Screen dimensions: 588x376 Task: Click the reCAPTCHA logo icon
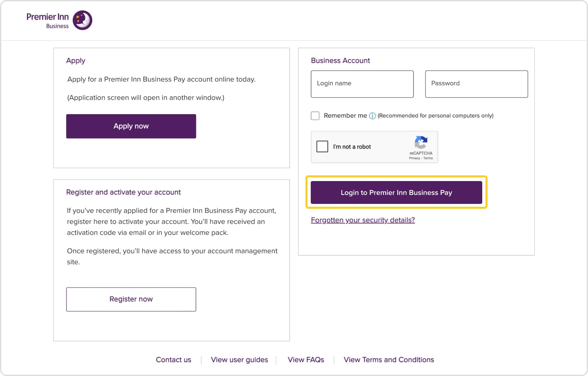coord(421,143)
